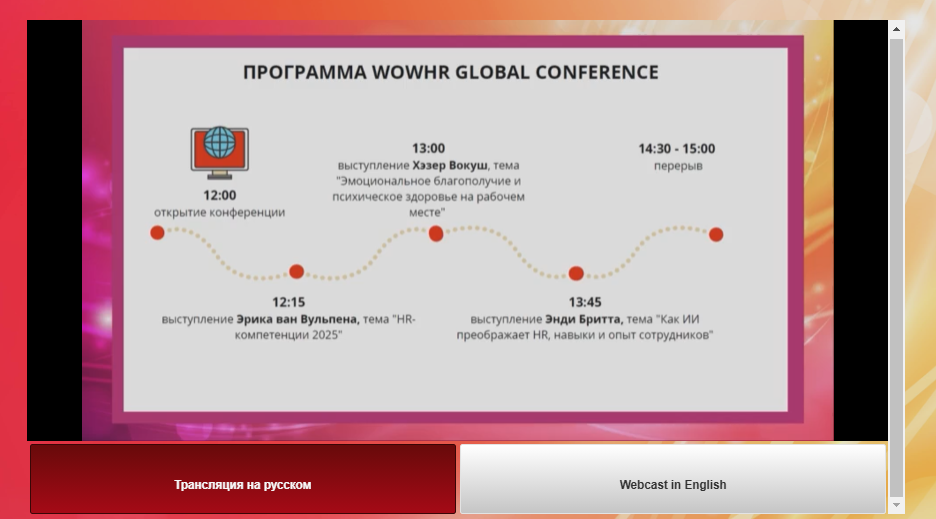The height and width of the screenshot is (519, 936).
Task: Click the slide title "ПРОГРАММА WOWHR GLOBAL CONFERENCE"
Action: click(451, 73)
